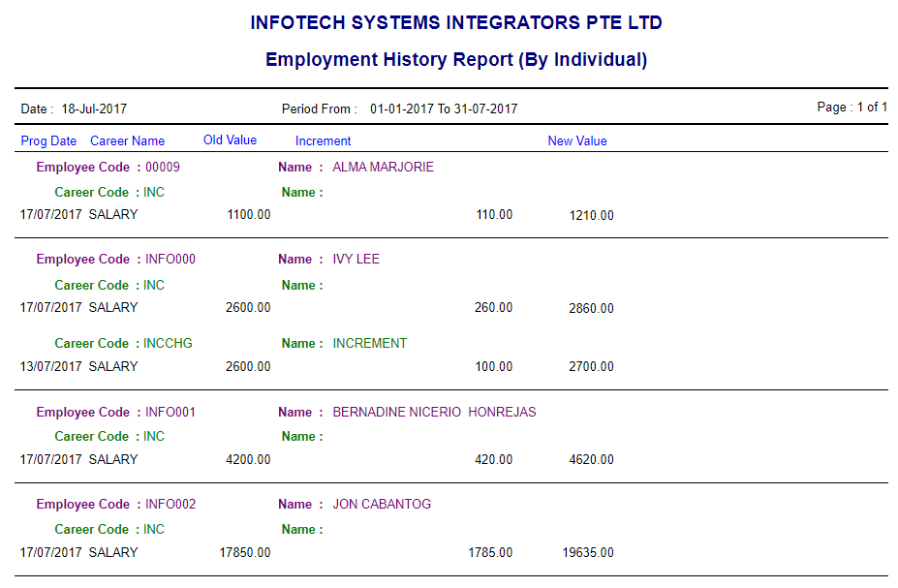This screenshot has height=588, width=898.
Task: Click employee name IVY LEE
Action: tap(356, 260)
